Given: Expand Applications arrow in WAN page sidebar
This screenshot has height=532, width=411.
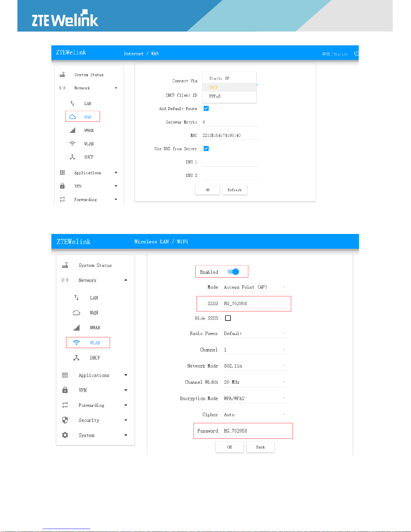Looking at the screenshot, I should [116, 173].
